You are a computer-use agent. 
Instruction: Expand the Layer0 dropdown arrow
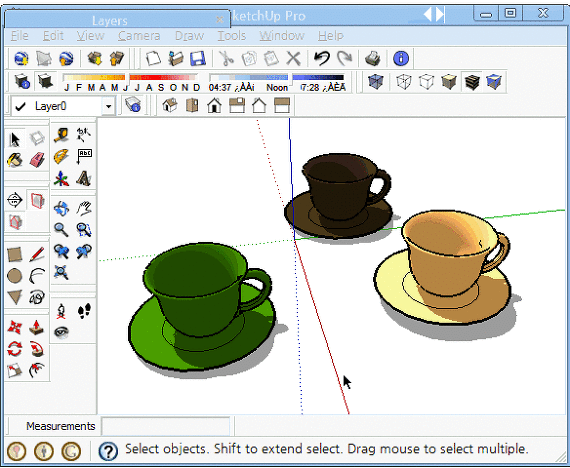(108, 106)
